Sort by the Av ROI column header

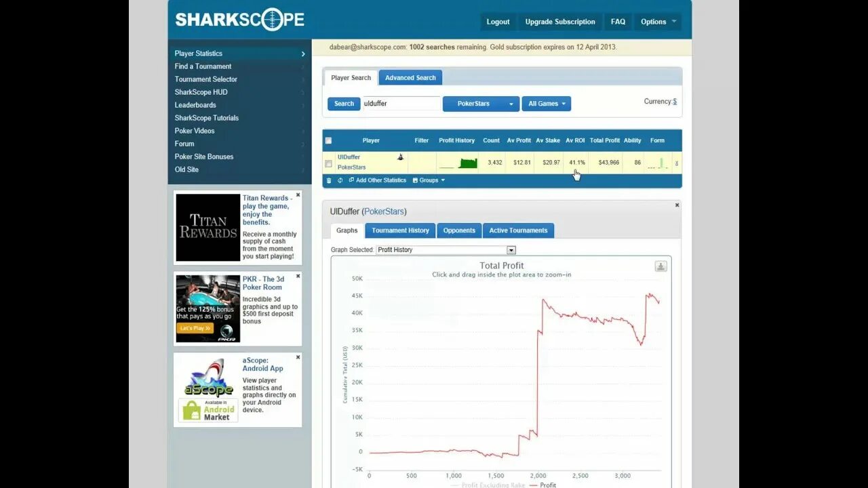tap(575, 140)
